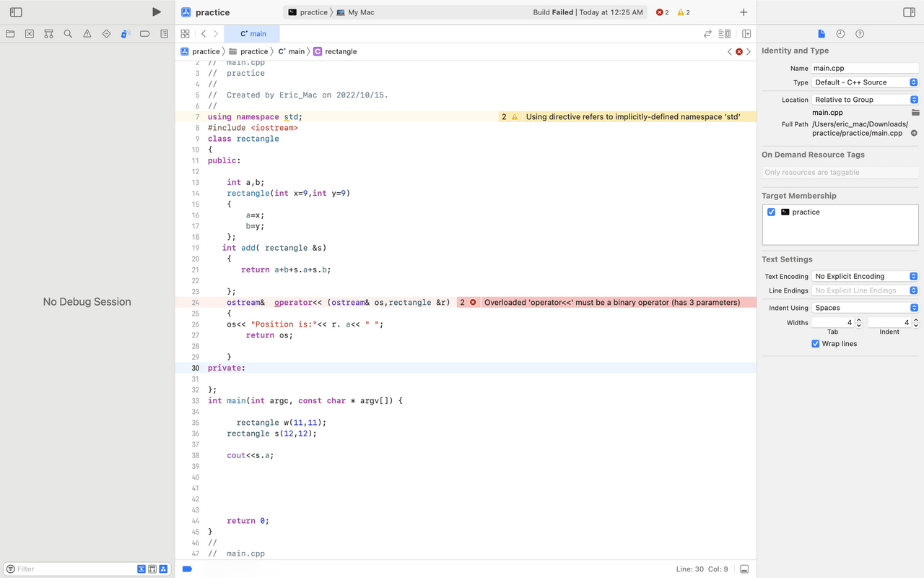Toggle the left navigator sidebar
Screen dimensions: 924x578
pyautogui.click(x=16, y=12)
